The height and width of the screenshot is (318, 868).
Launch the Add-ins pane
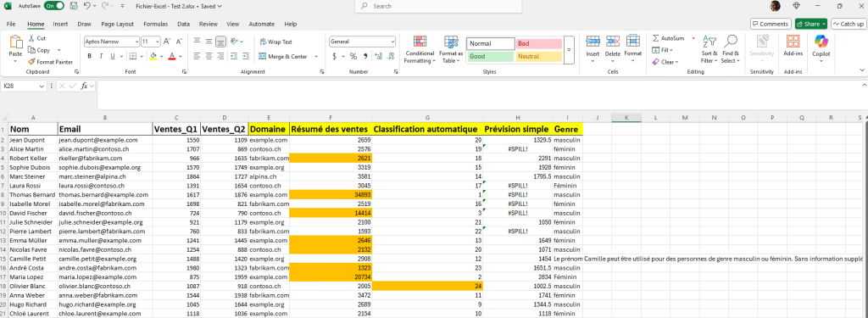pos(793,46)
